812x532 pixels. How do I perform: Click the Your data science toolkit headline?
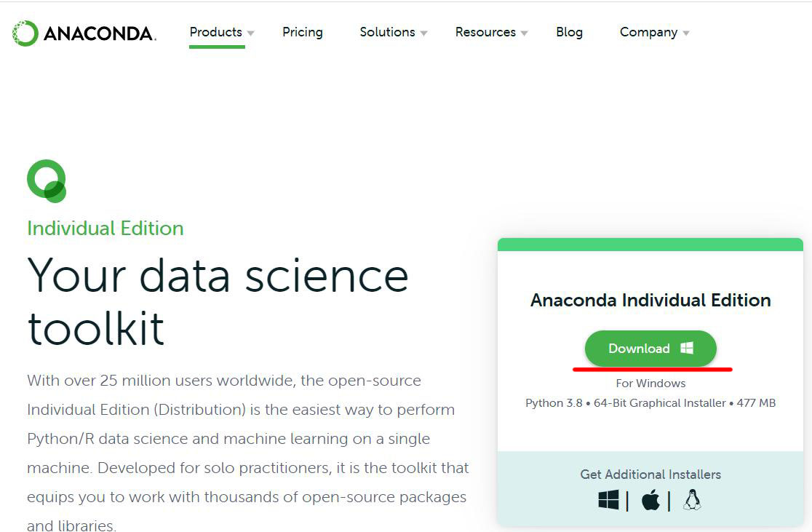coord(218,301)
